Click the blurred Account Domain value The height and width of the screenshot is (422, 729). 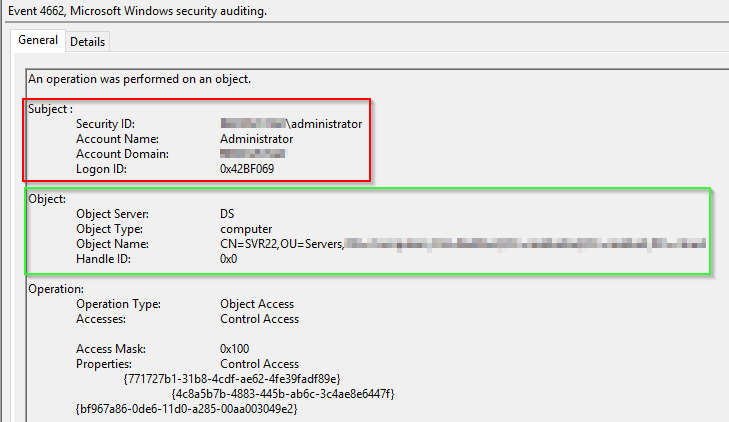click(253, 154)
